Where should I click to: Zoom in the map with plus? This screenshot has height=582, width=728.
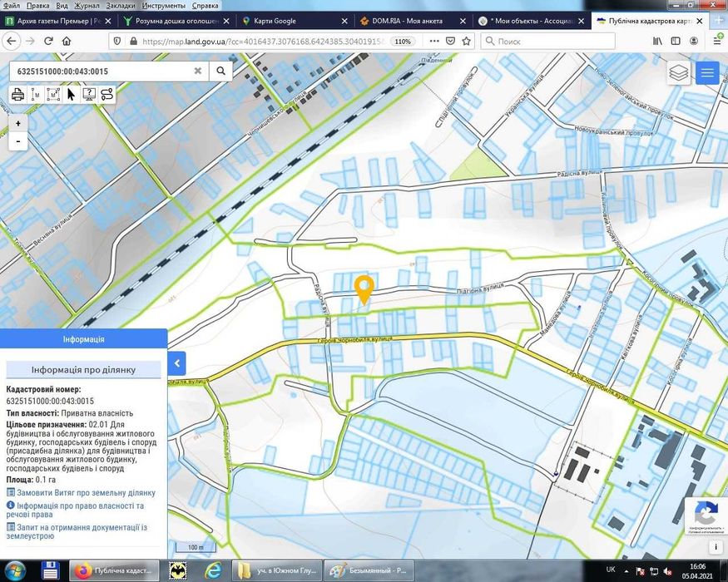point(18,123)
